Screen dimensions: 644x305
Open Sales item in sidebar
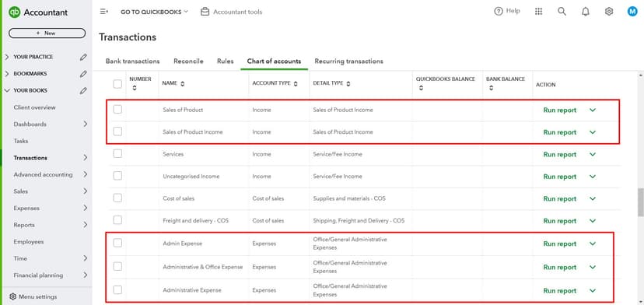click(21, 191)
